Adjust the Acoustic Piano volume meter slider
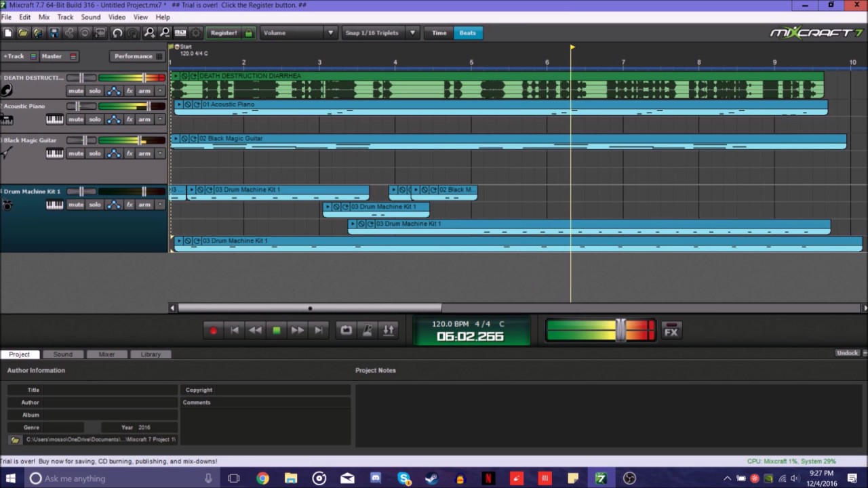Image resolution: width=868 pixels, height=488 pixels. coord(148,106)
